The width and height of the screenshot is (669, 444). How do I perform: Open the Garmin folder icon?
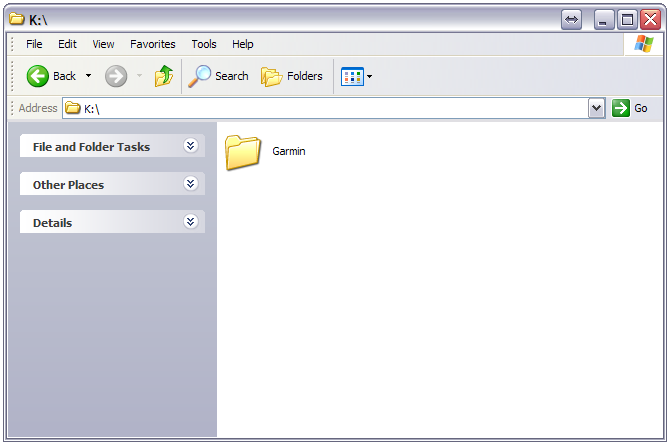pyautogui.click(x=243, y=152)
